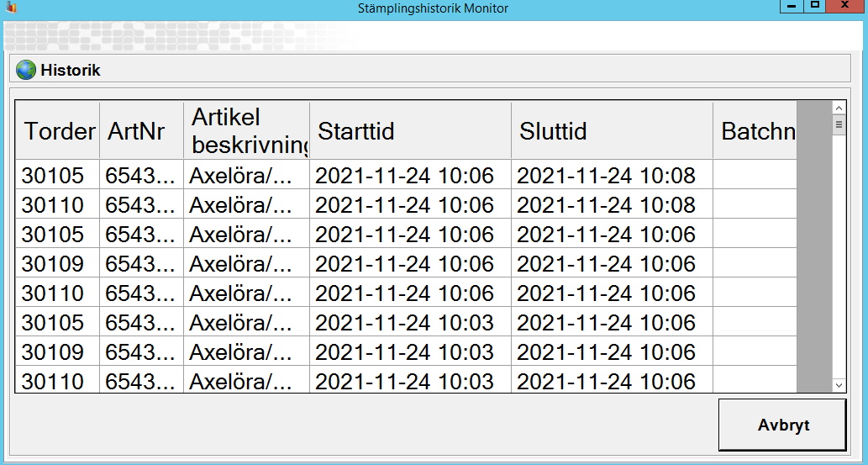Screen dimensions: 868x465
Task: Click the Batchnr column header
Action: (755, 131)
